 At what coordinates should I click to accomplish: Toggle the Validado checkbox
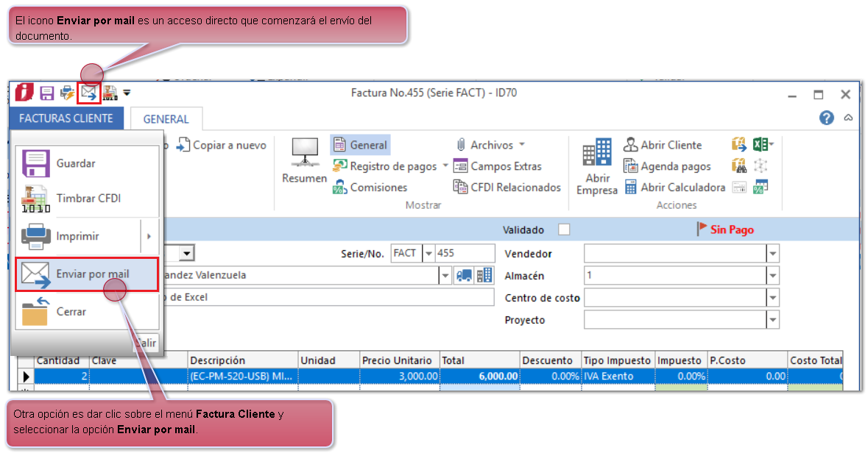[563, 229]
